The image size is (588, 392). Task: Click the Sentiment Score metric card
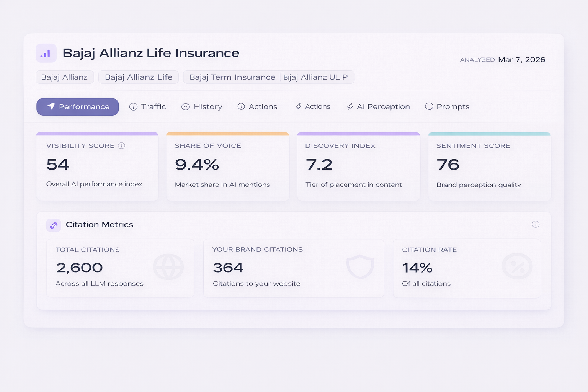pyautogui.click(x=489, y=167)
